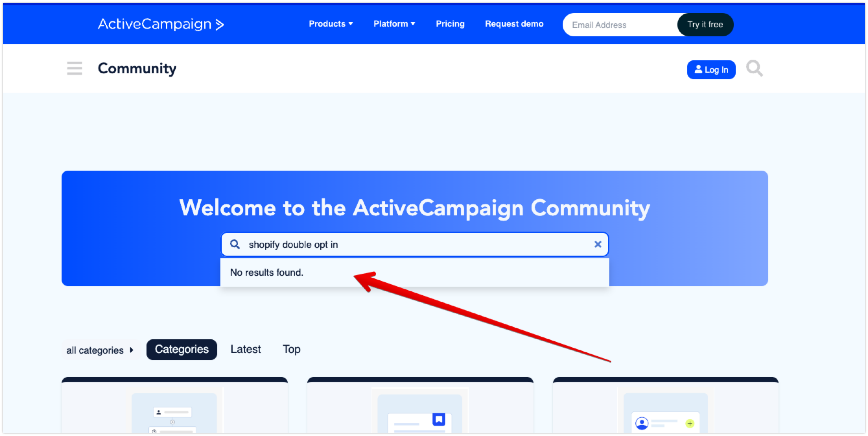Switch to the Top tab
Viewport: 868px width, 436px height.
point(291,349)
